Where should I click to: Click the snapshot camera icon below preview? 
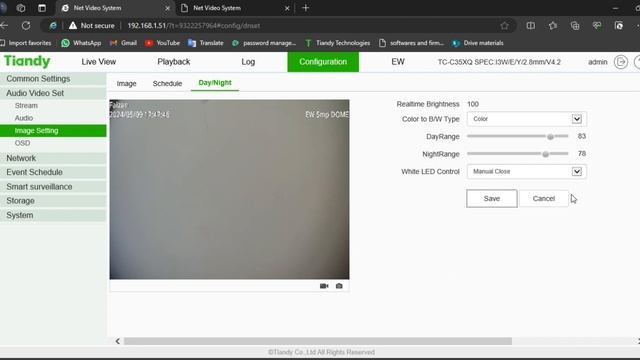point(339,286)
